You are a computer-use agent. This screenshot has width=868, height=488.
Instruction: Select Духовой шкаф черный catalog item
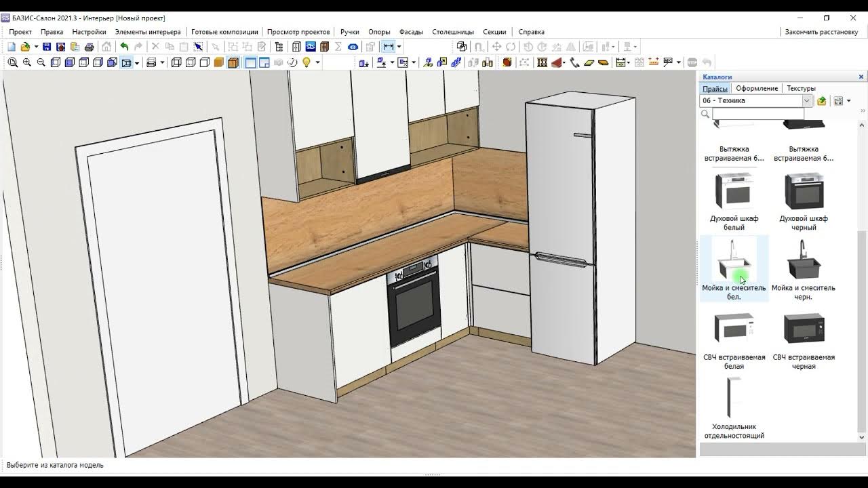(x=804, y=200)
